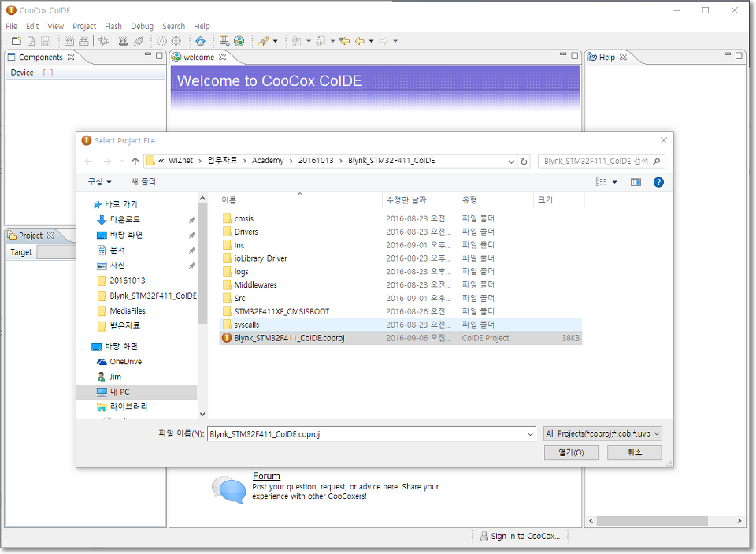Click Sign in to CooCox in status bar
Image resolution: width=756 pixels, height=554 pixels.
click(521, 536)
